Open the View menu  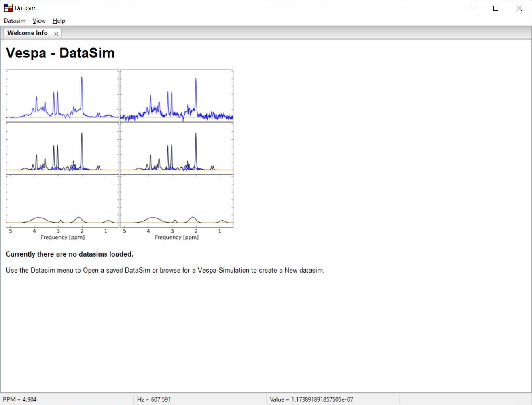coord(39,21)
